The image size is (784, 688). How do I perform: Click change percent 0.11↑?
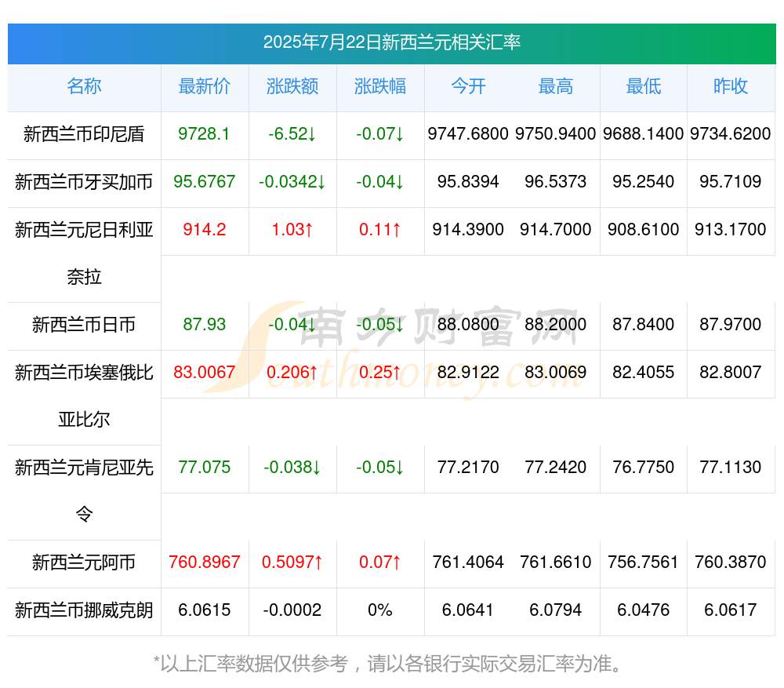click(x=380, y=229)
